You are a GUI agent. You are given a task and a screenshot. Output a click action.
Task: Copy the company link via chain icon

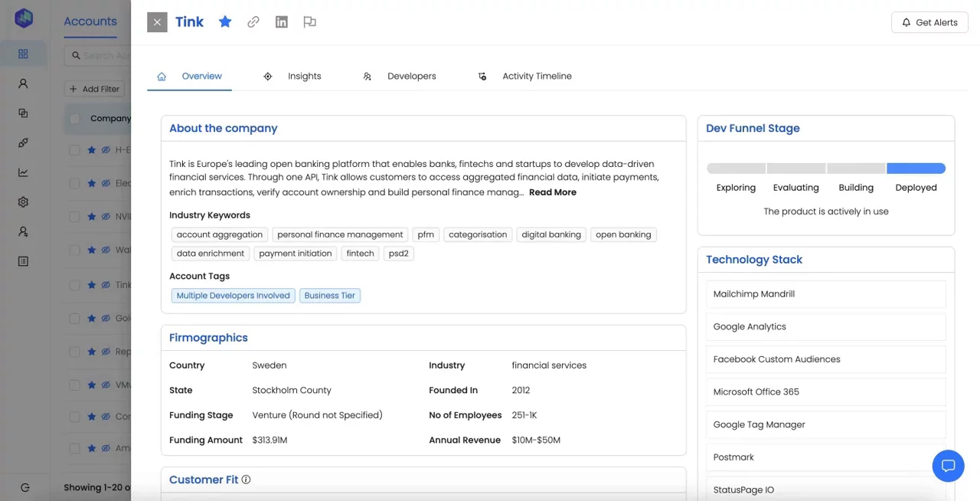253,22
